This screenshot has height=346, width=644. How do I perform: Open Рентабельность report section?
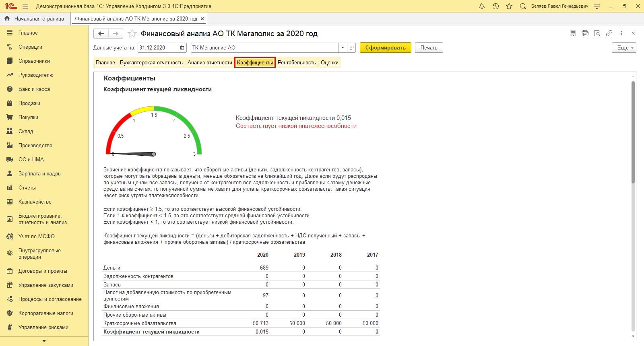click(297, 63)
